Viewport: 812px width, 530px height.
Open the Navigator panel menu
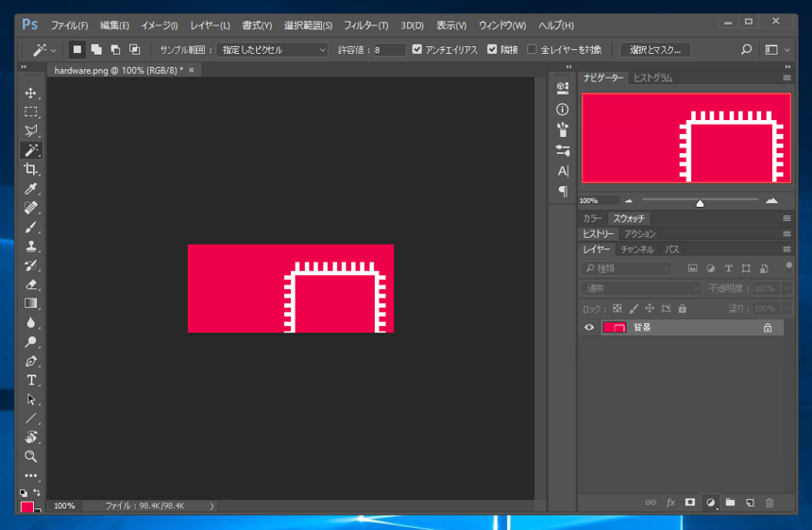[787, 77]
